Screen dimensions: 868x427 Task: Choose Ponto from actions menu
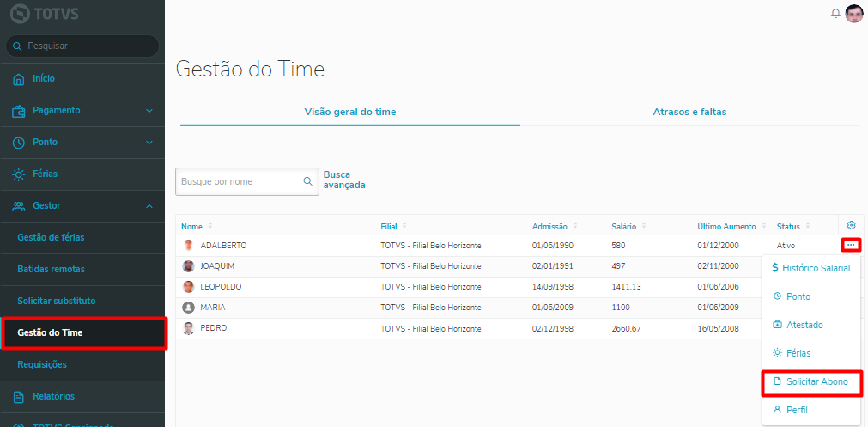[791, 297]
